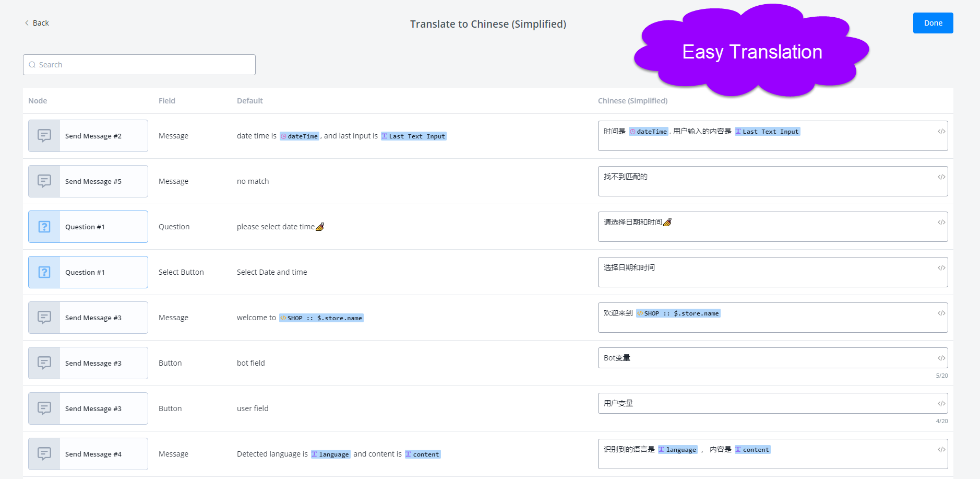Click dateTime variable chip in translation field
980x479 pixels.
(x=649, y=132)
